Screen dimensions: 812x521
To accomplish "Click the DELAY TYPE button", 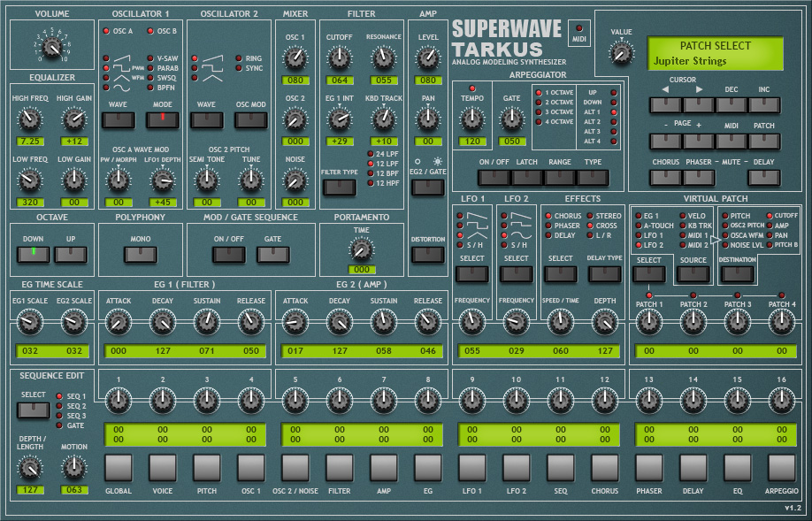I will pyautogui.click(x=604, y=274).
